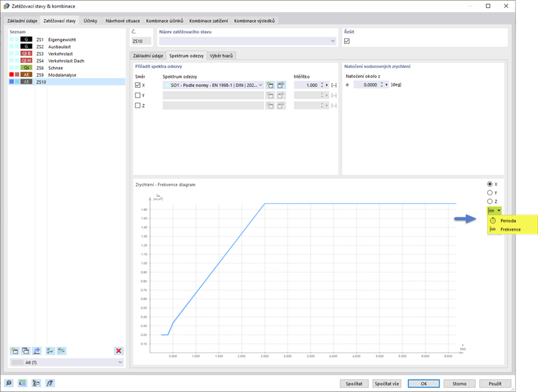538x392 pixels.
Task: Select the Y radio button for the diagram
Action: click(490, 192)
